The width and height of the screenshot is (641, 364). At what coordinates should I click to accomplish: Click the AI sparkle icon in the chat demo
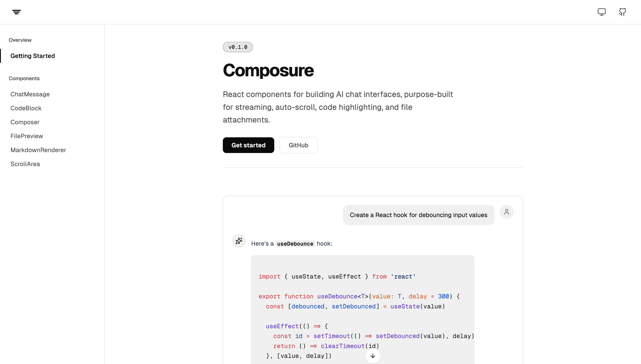point(239,241)
